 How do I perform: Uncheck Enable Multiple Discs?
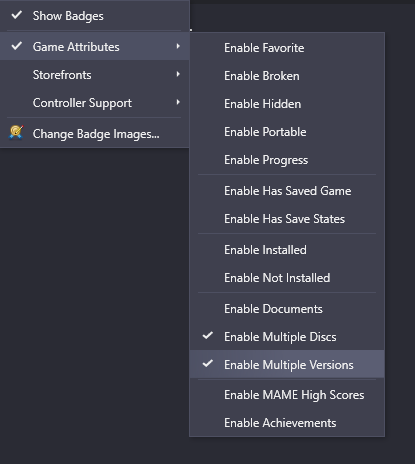coord(208,335)
